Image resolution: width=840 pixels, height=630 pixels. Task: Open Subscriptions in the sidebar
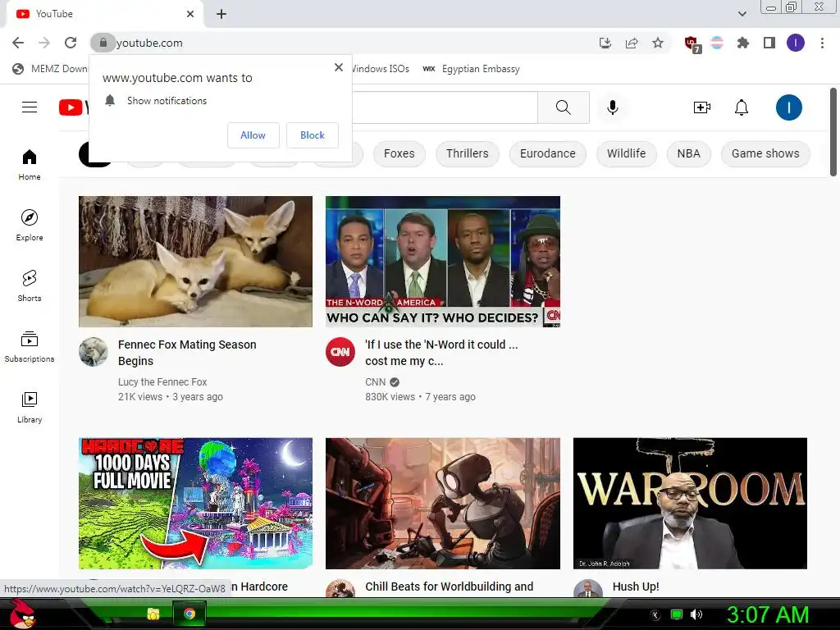click(x=30, y=347)
